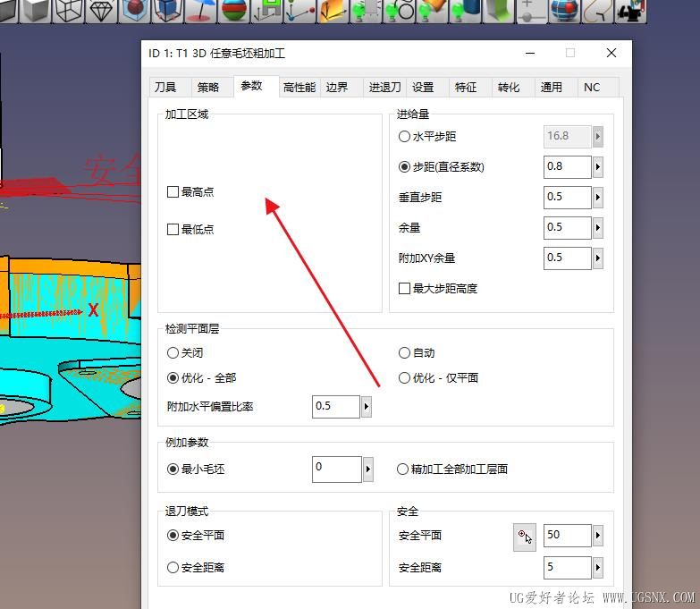This screenshot has height=609, width=700.
Task: Expand arrow next to 水平步距 value
Action: point(598,137)
